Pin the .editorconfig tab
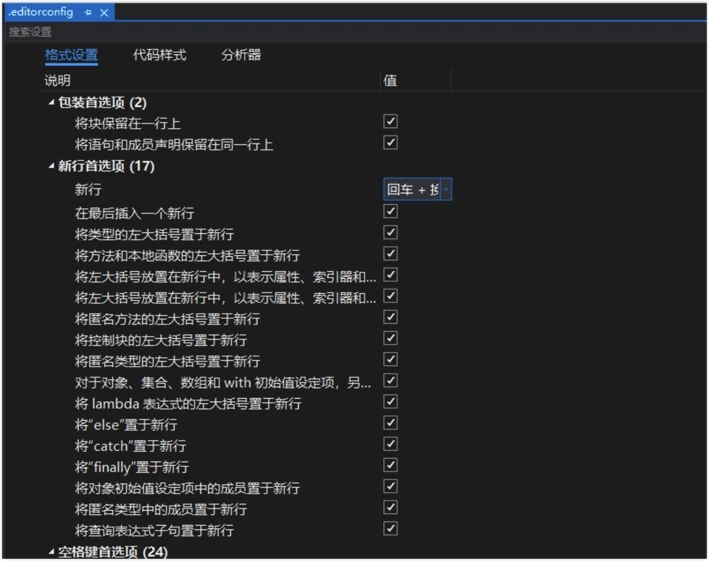709x561 pixels. click(88, 13)
